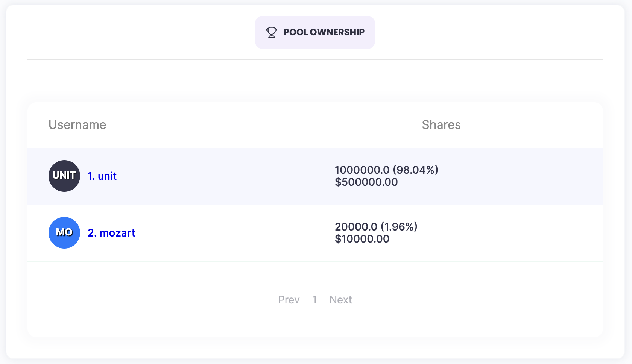
Task: Open the Pool Ownership tab
Action: pos(324,32)
